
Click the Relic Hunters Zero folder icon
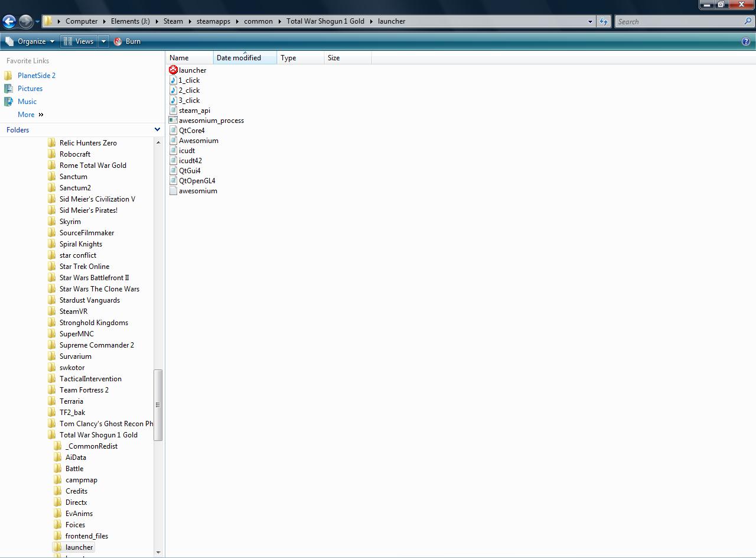point(52,143)
